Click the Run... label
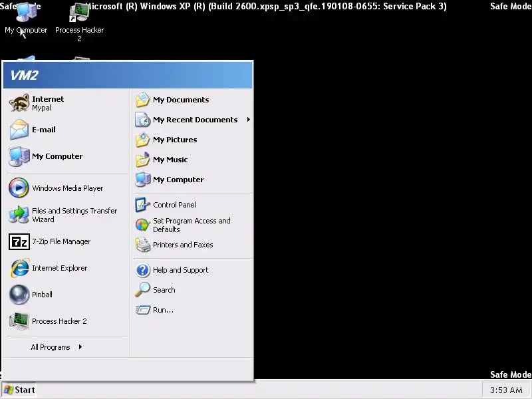 [163, 310]
